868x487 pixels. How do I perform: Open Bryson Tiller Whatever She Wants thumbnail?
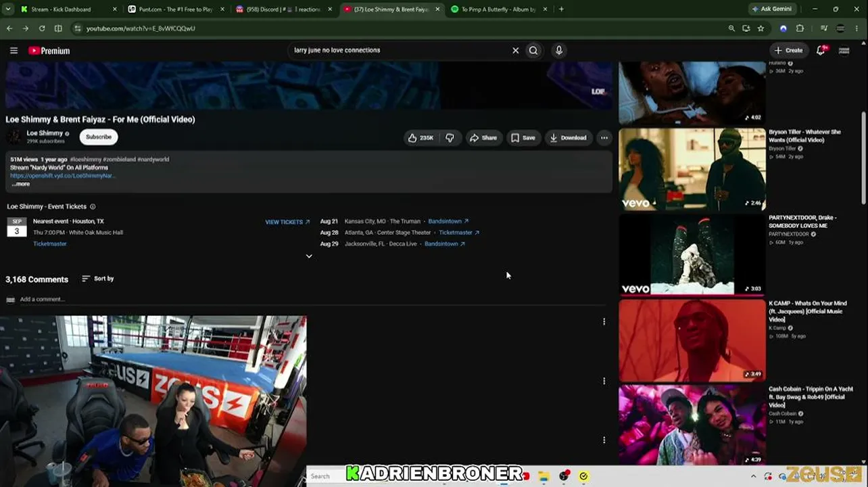pyautogui.click(x=692, y=169)
